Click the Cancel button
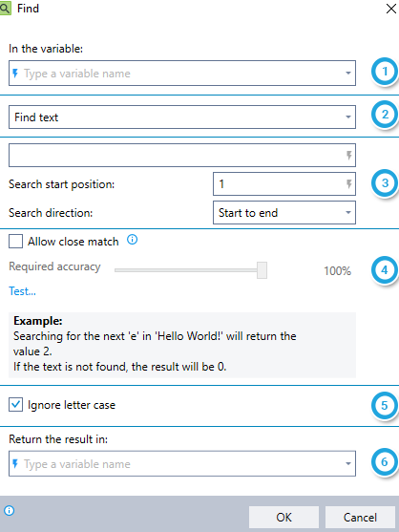The height and width of the screenshot is (532, 399). 360,518
